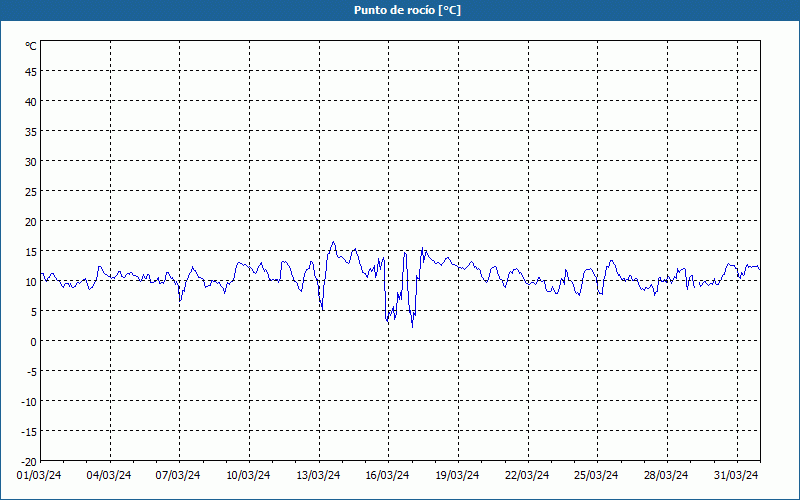This screenshot has width=800, height=500.
Task: Click the y-axis value 20
Action: pyautogui.click(x=31, y=222)
